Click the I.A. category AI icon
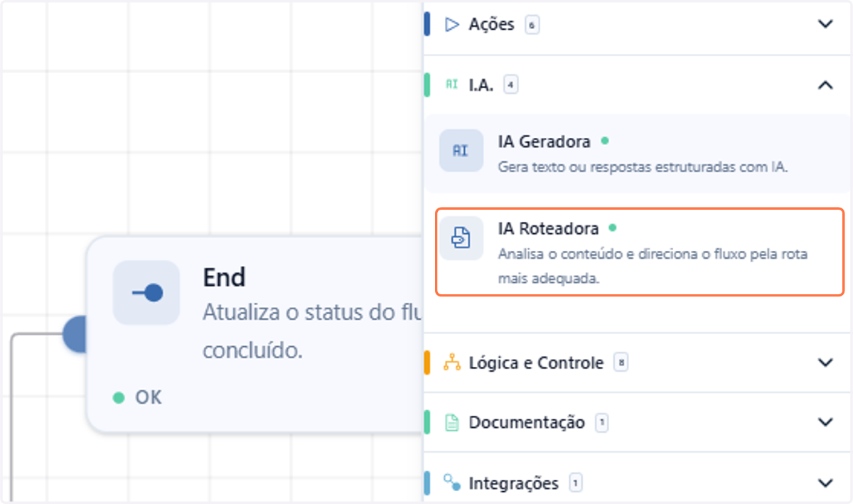 click(452, 85)
